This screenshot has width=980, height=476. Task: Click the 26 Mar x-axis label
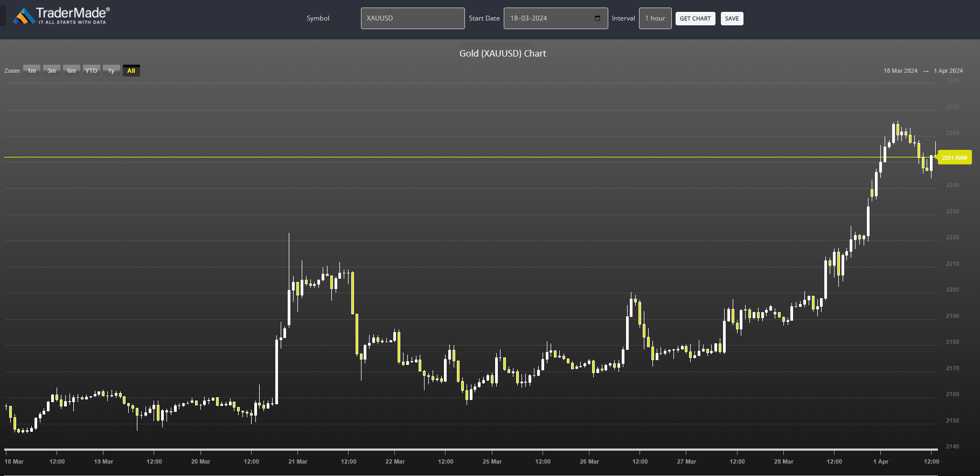coord(589,461)
